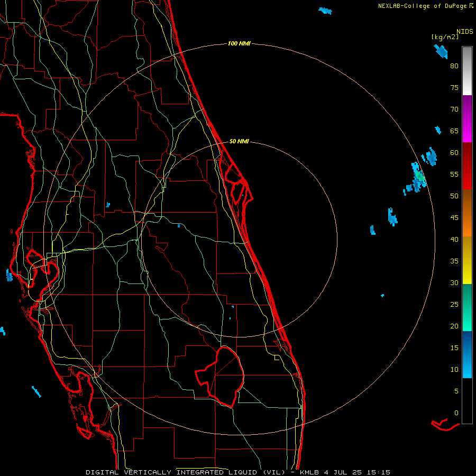Click the NIDS label above the scale
This screenshot has width=476, height=476.
coord(464,32)
